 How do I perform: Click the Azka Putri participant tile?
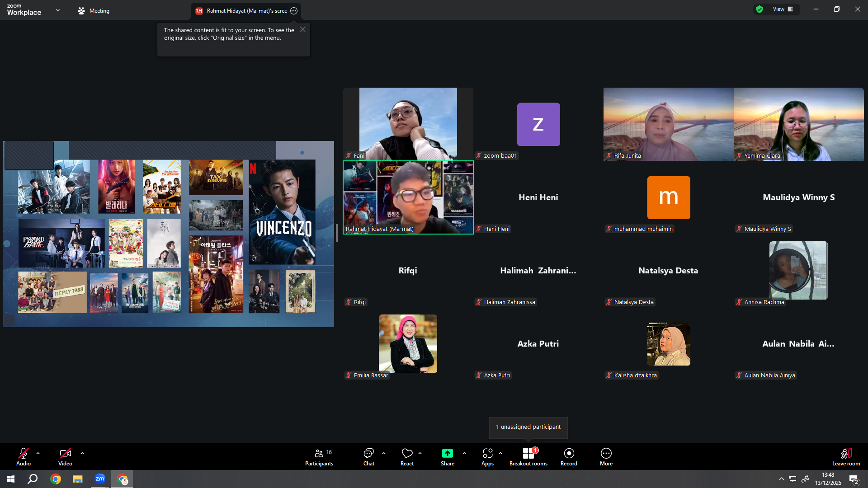538,344
